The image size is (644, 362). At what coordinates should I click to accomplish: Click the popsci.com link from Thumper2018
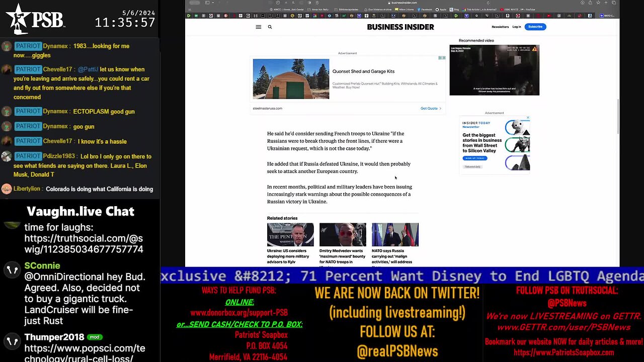[85, 353]
